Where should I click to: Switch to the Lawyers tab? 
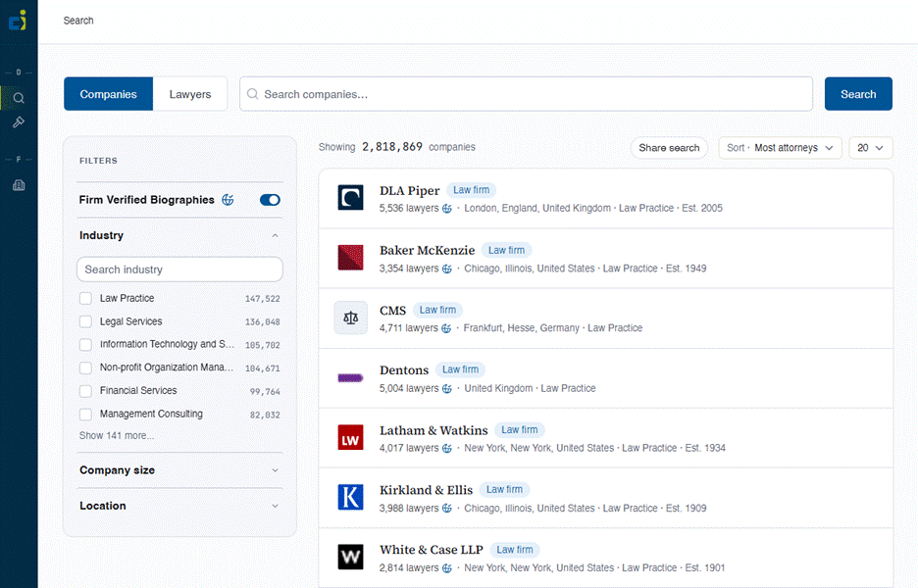tap(190, 94)
